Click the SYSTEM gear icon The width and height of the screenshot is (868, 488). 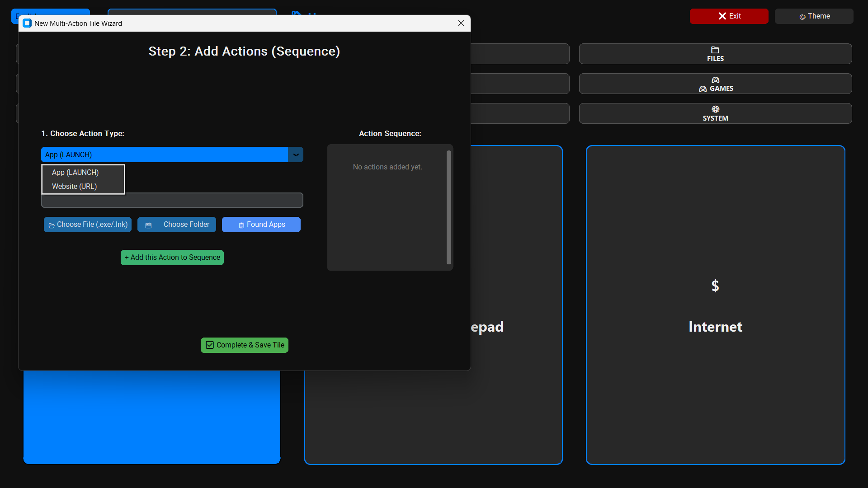coord(715,109)
